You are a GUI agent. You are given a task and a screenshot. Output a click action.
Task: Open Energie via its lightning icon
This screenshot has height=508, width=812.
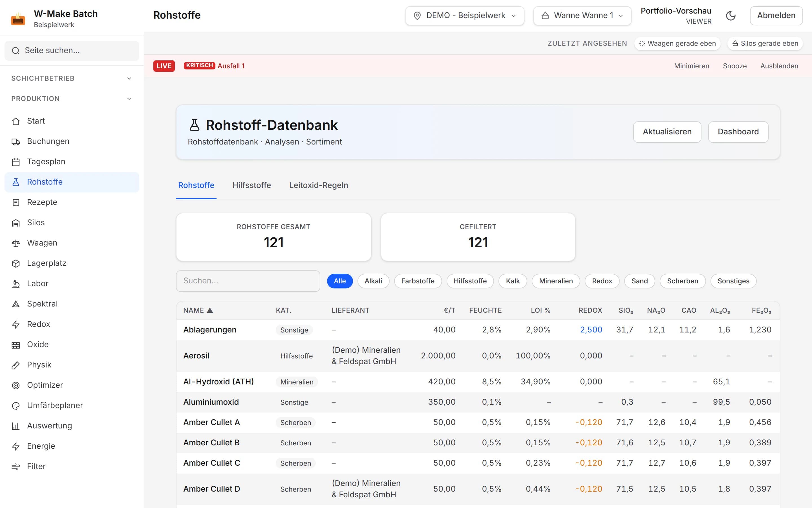16,446
